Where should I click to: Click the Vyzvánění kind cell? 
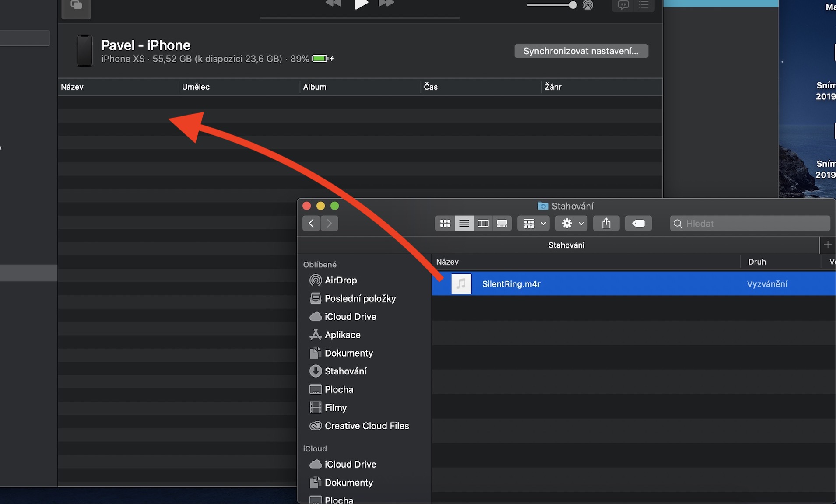[767, 284]
